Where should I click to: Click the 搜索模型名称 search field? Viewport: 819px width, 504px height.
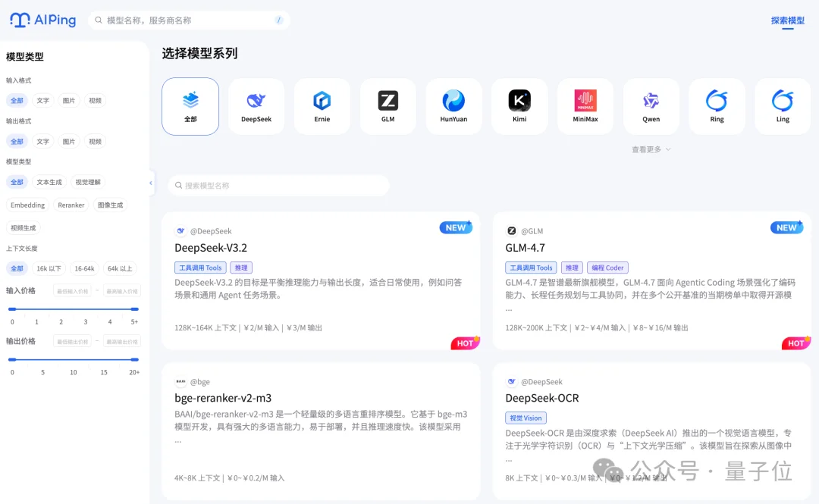tap(279, 185)
